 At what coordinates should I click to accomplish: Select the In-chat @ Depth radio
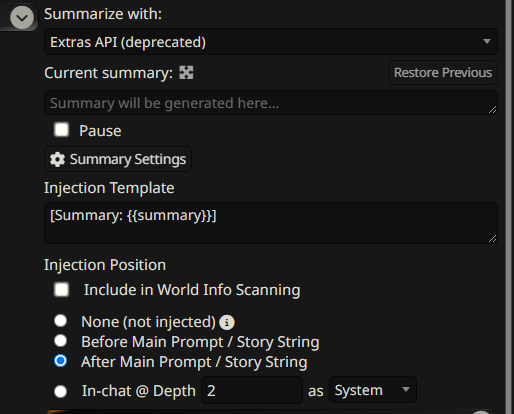tap(60, 391)
